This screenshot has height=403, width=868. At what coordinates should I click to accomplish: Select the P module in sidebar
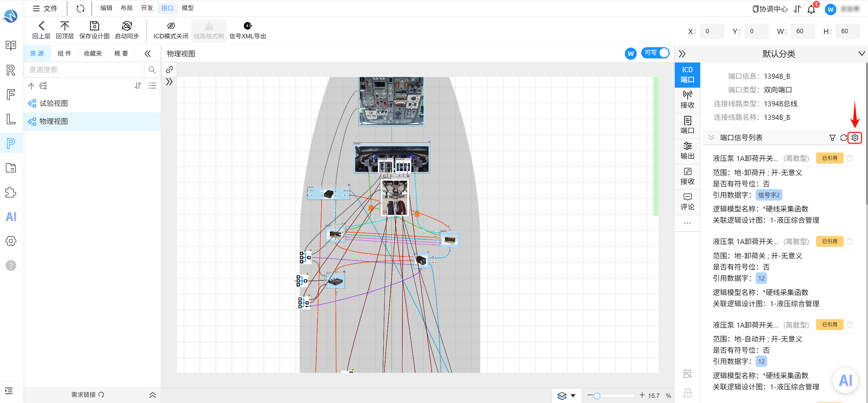pyautogui.click(x=11, y=143)
